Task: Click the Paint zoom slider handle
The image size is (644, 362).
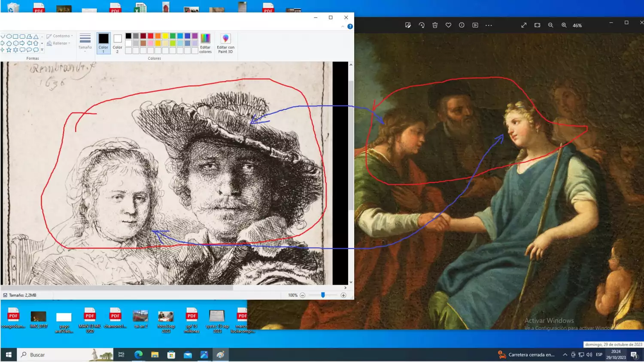Action: tap(323, 295)
